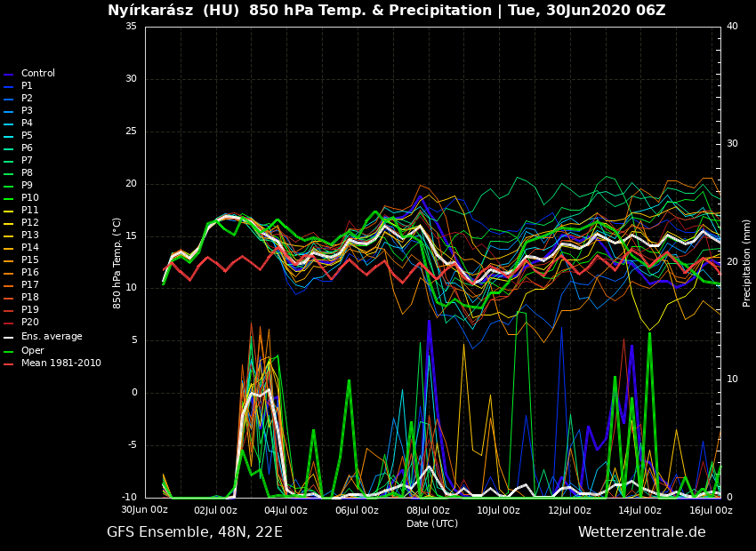The image size is (756, 551).
Task: Click the Ens. average legend entry
Action: [52, 337]
